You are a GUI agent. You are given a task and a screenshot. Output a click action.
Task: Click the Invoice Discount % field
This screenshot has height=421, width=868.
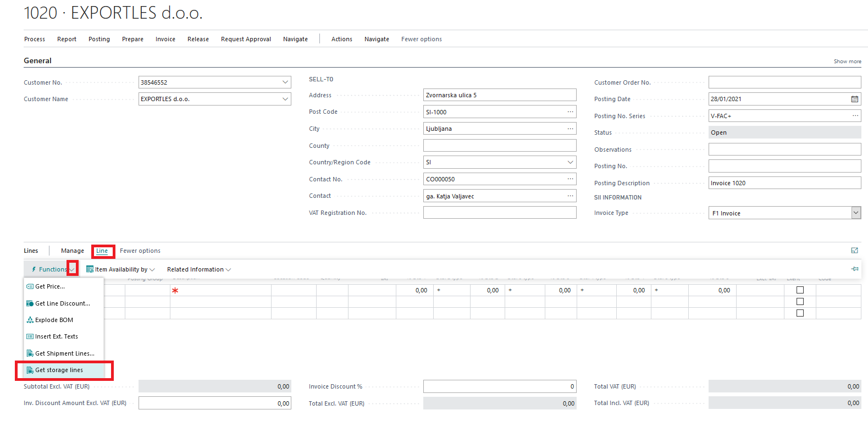[500, 386]
